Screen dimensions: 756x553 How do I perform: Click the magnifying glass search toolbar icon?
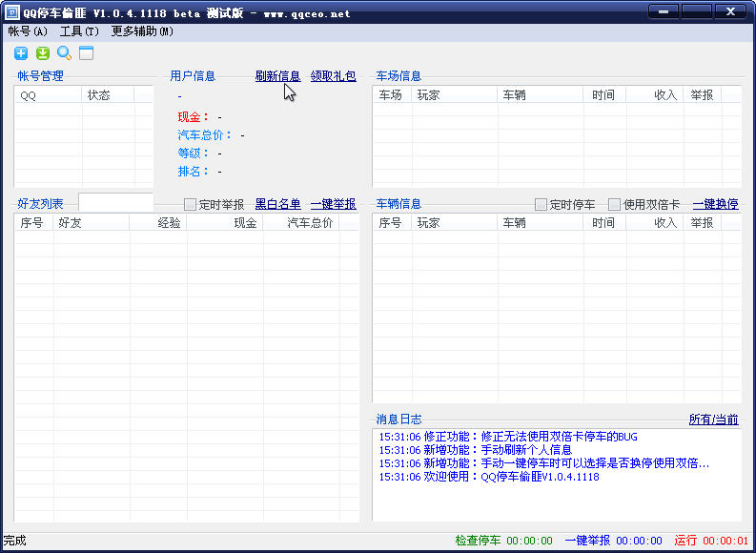(x=65, y=53)
